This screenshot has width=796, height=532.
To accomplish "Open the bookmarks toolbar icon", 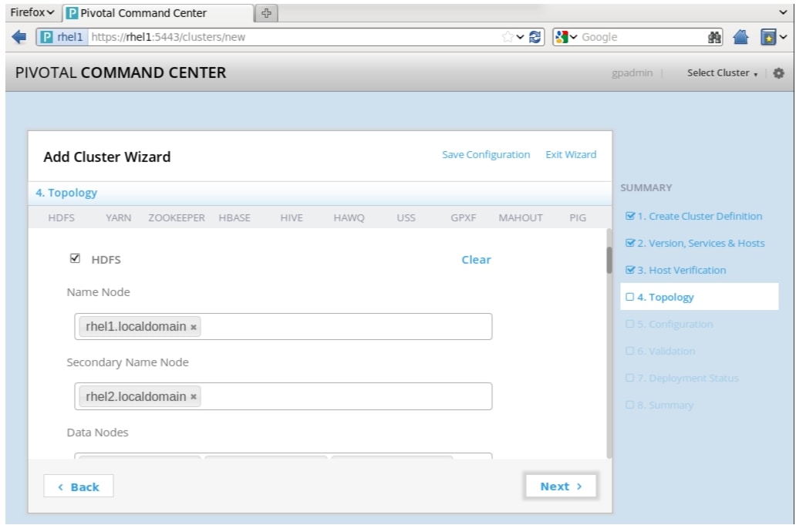I will point(768,37).
